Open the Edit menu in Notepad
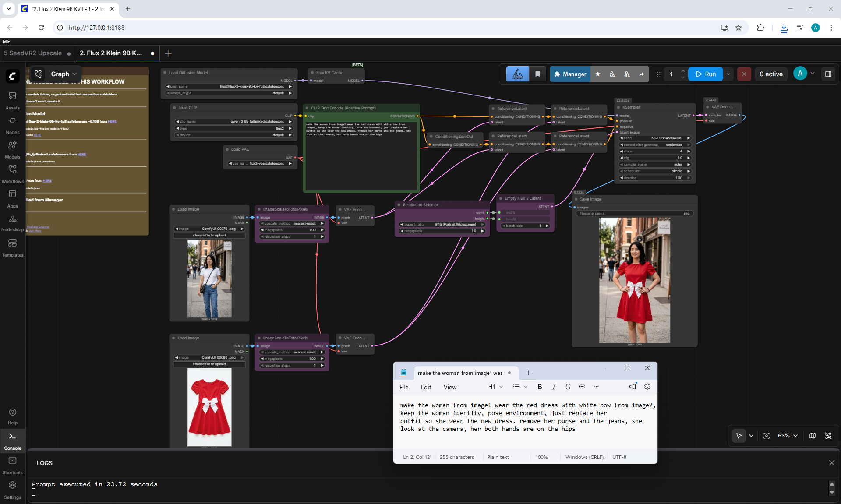The width and height of the screenshot is (841, 504). pos(426,387)
